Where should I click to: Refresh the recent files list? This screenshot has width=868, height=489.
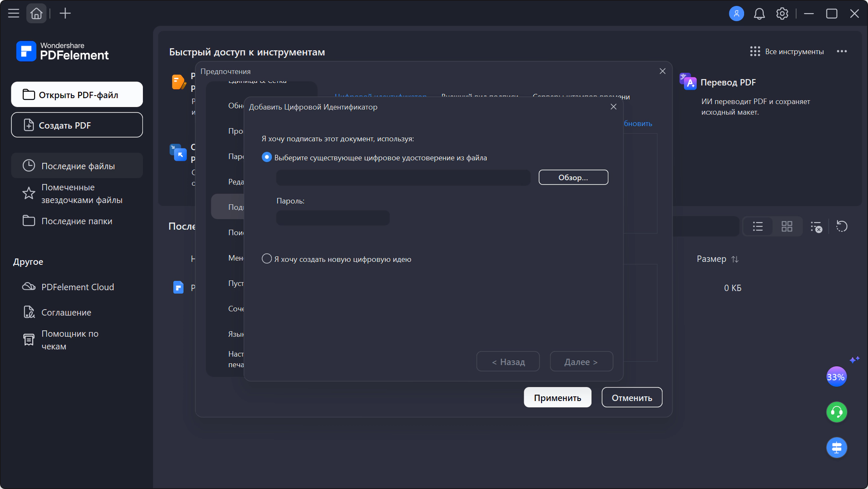click(842, 226)
